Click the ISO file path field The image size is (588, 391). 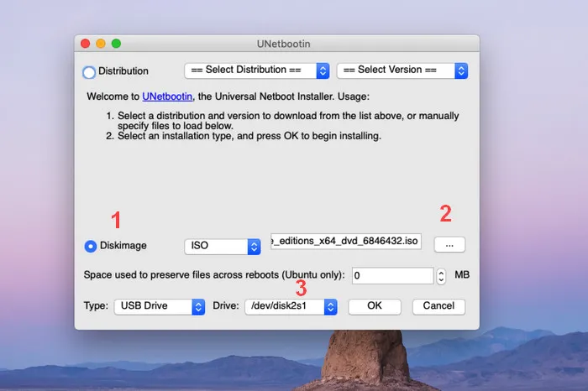pyautogui.click(x=346, y=241)
